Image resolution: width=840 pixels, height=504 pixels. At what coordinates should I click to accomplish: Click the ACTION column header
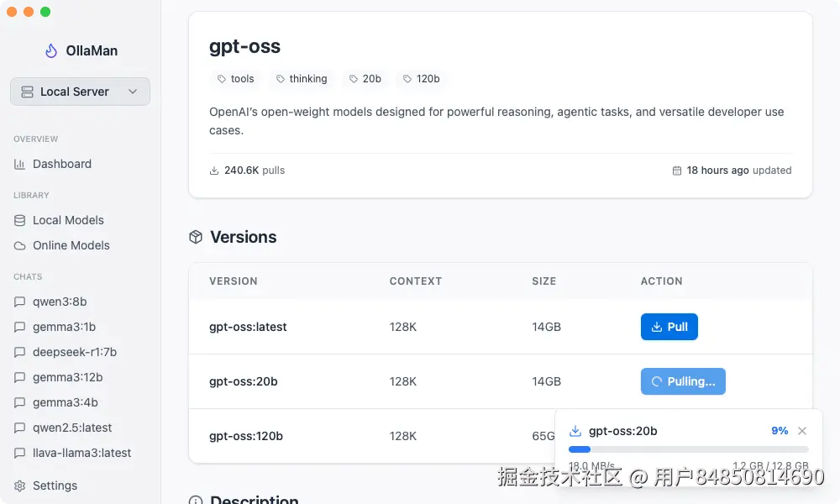662,281
